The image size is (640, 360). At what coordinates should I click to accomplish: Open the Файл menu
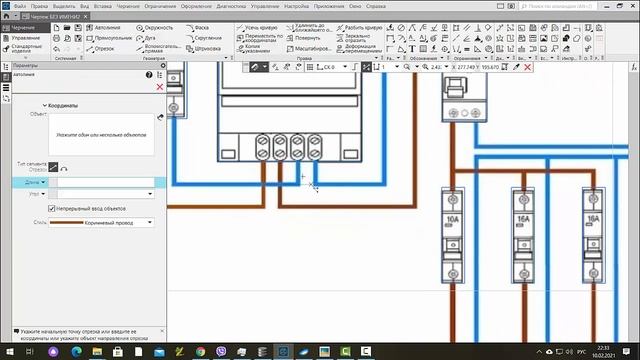click(x=20, y=6)
